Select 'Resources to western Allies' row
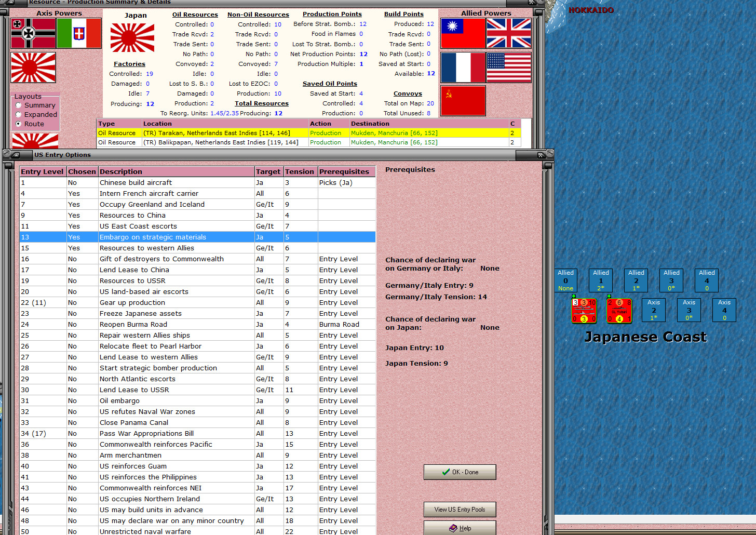This screenshot has height=535, width=756. coord(197,248)
